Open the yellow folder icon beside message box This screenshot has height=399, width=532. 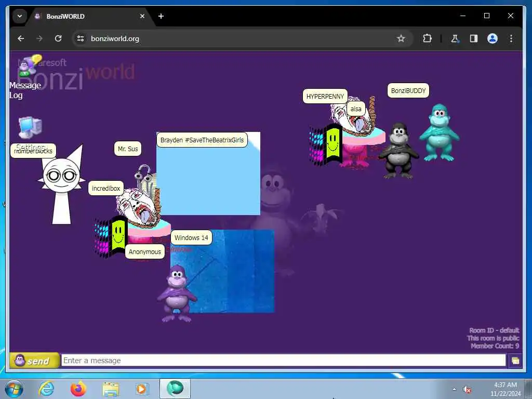(x=515, y=361)
